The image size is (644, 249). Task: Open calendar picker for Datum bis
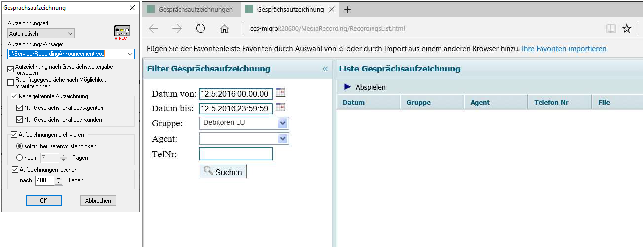tap(280, 107)
